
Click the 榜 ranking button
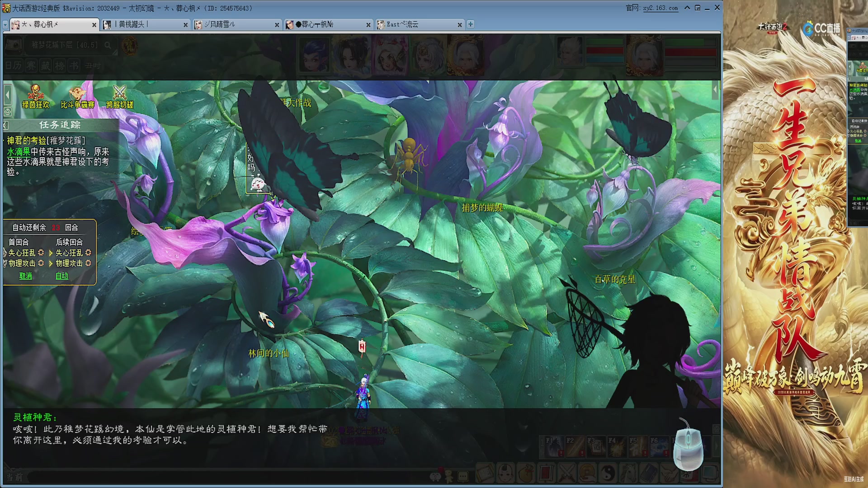coord(60,66)
